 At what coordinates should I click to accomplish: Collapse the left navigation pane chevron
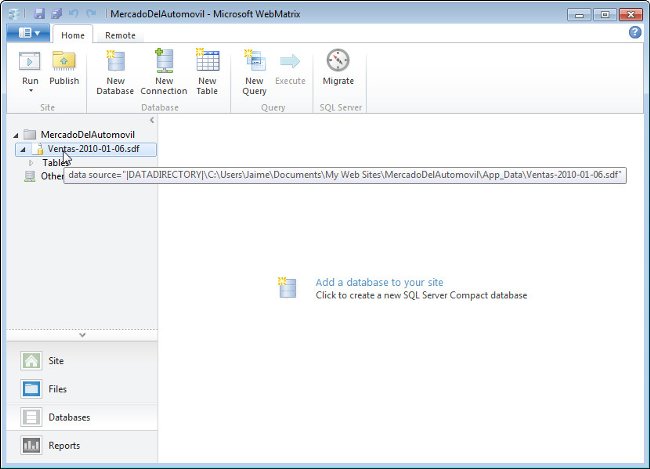[152, 120]
